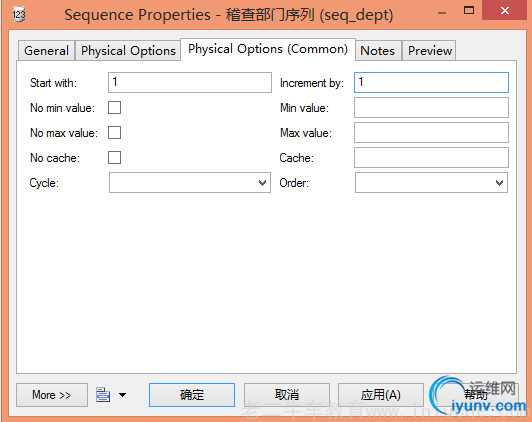
Task: Click the More >> button
Action: [52, 395]
